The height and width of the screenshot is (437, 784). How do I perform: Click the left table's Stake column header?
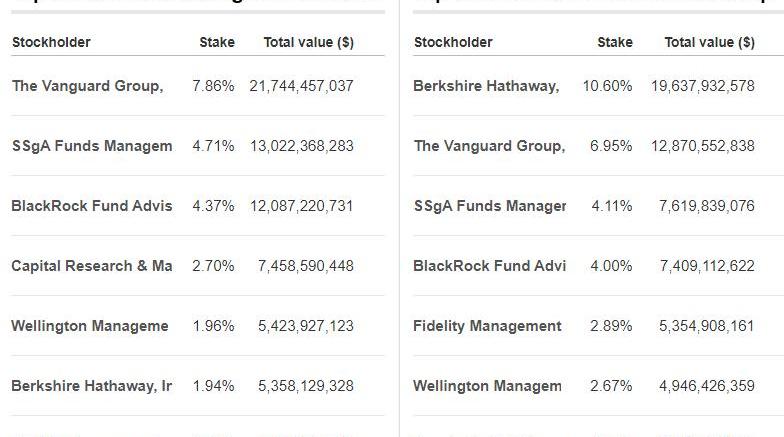(217, 42)
